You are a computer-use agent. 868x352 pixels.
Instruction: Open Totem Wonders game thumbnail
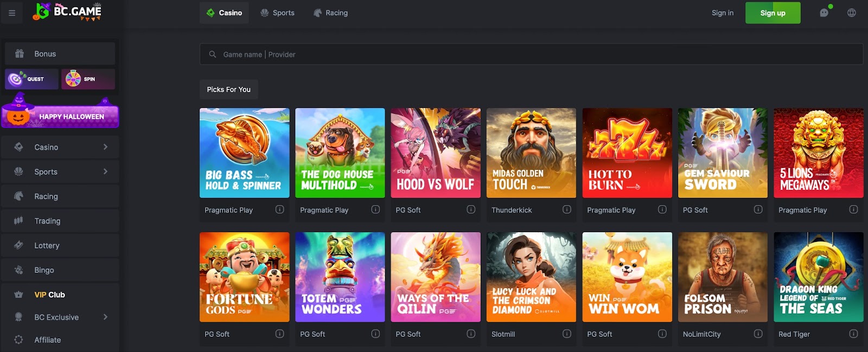tap(340, 277)
